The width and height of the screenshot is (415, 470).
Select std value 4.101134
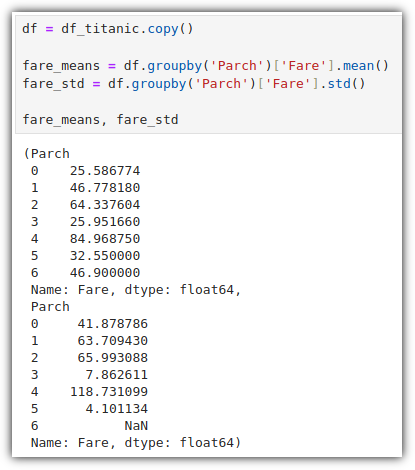[x=117, y=409]
